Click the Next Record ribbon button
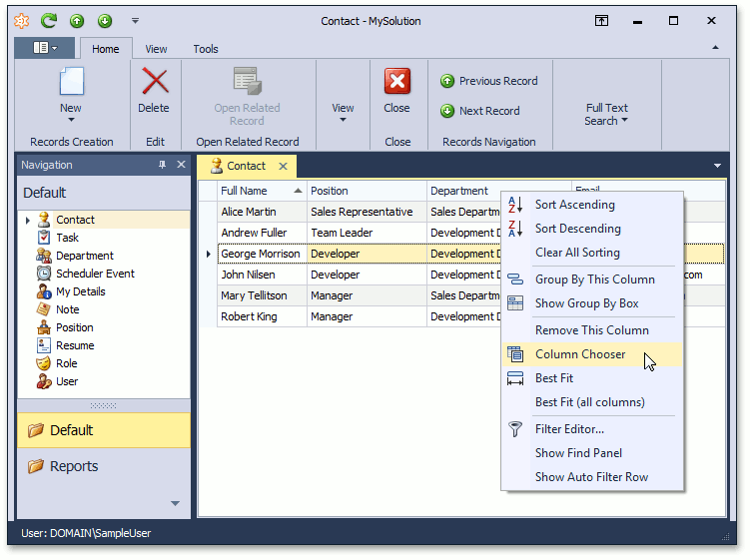 tap(479, 111)
